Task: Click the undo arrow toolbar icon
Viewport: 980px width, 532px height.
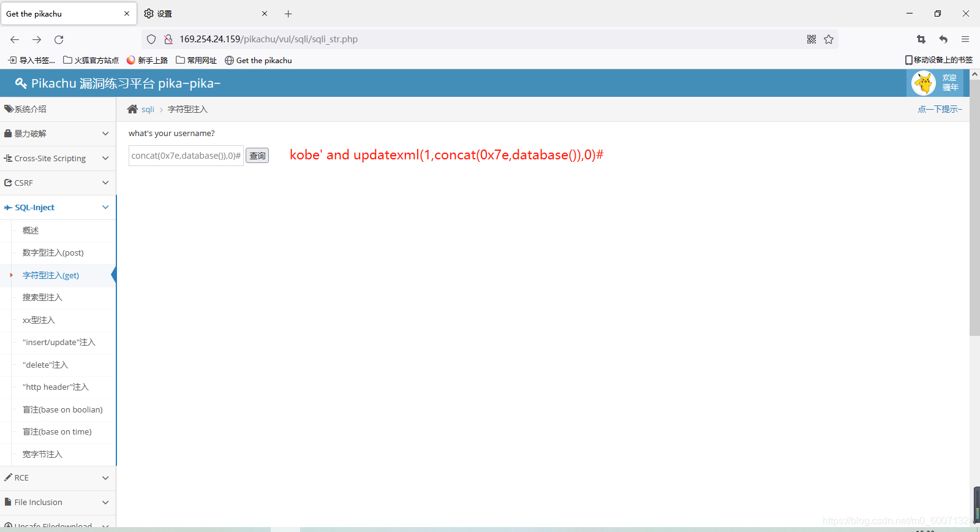Action: point(943,39)
